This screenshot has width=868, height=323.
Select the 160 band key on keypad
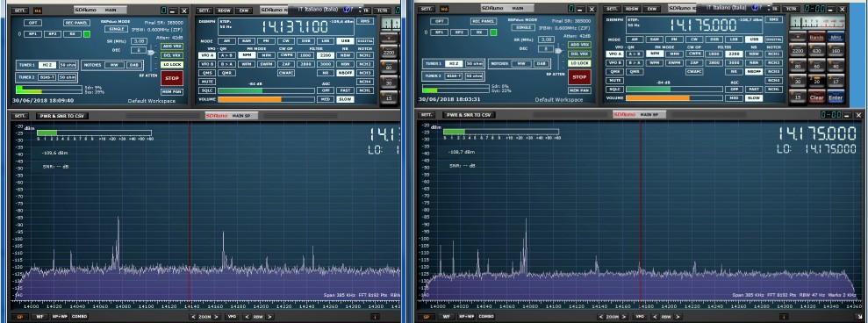pos(836,50)
